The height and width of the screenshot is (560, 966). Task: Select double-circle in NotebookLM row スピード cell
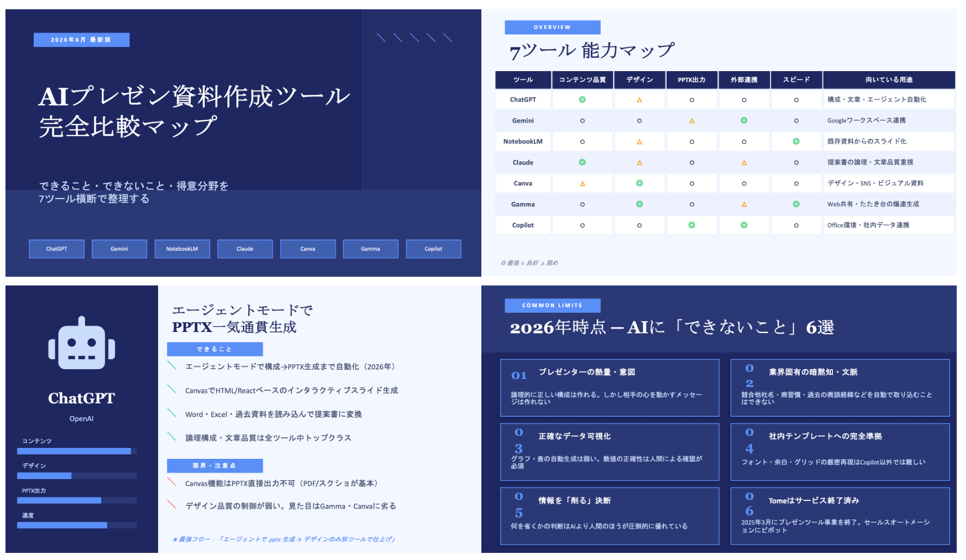point(796,141)
